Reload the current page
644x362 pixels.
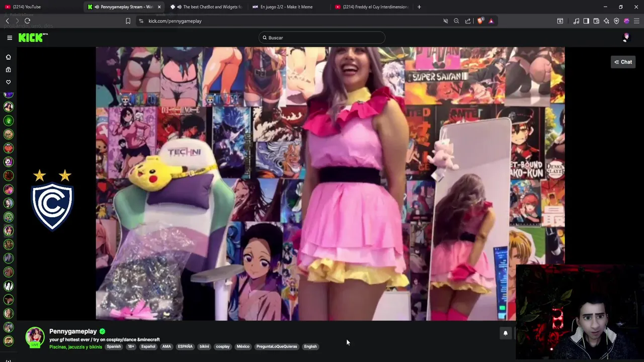(x=28, y=21)
